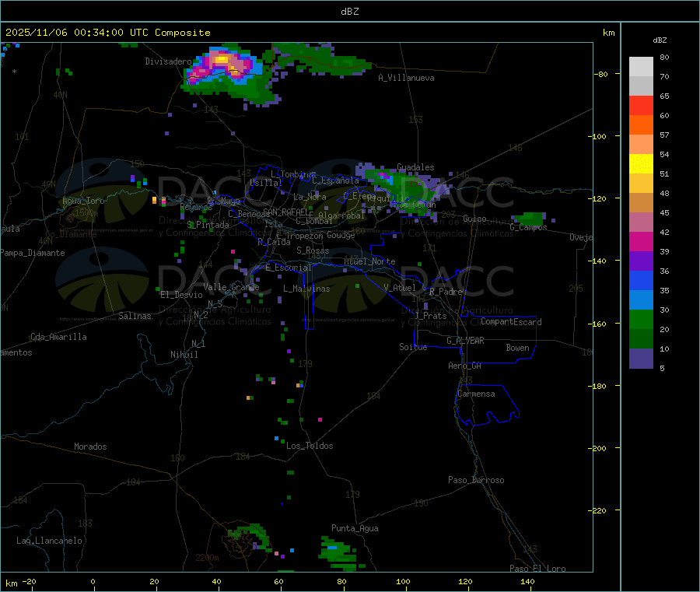Click the Atuel_Norte label
The image size is (700, 592).
tap(369, 261)
